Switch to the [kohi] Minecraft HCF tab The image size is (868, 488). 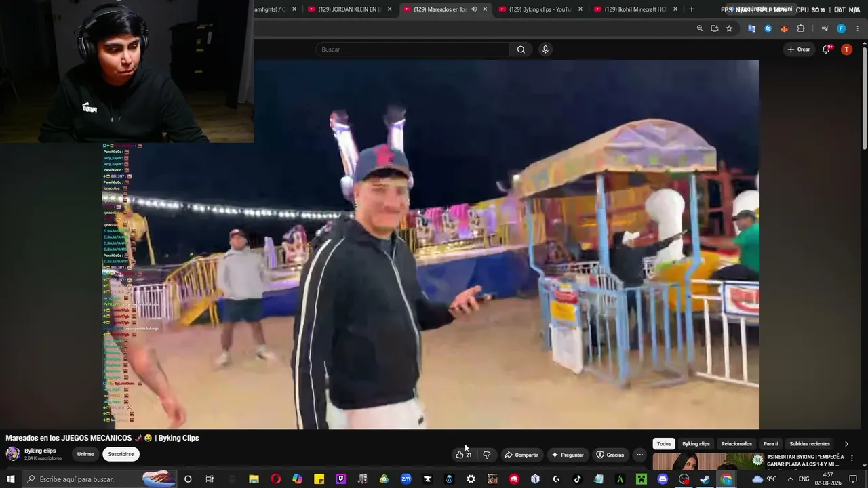[x=635, y=9]
